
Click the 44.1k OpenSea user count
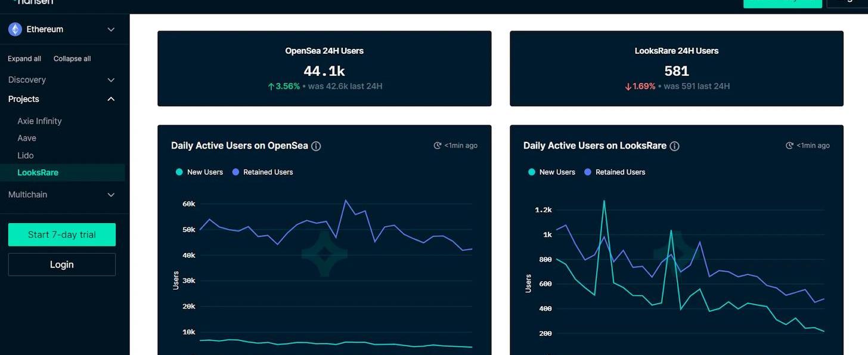324,71
